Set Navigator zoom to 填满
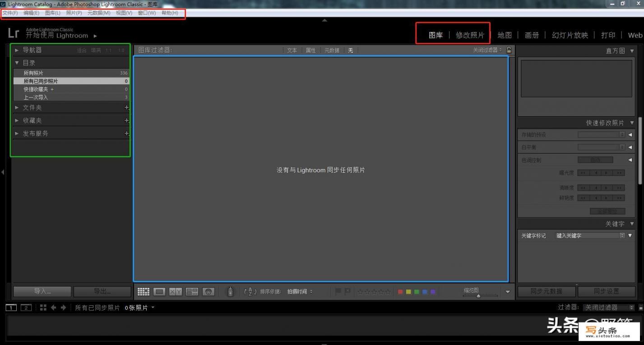Screen dimensions: 644x345 point(96,51)
